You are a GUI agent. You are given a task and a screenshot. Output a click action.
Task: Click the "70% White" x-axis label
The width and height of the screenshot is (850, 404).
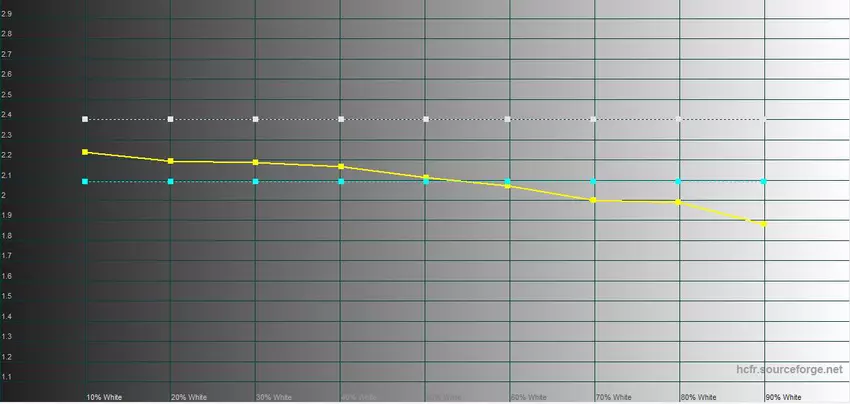[x=613, y=397]
